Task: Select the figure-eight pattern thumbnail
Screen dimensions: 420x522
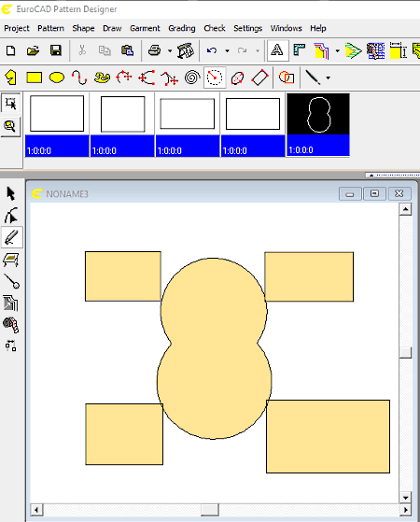Action: pos(318,125)
